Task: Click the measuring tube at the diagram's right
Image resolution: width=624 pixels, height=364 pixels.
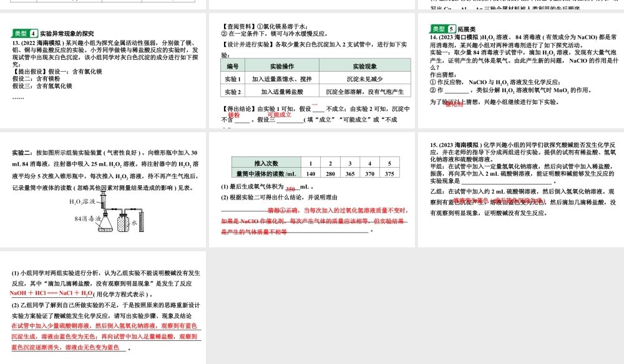Action: [x=142, y=221]
